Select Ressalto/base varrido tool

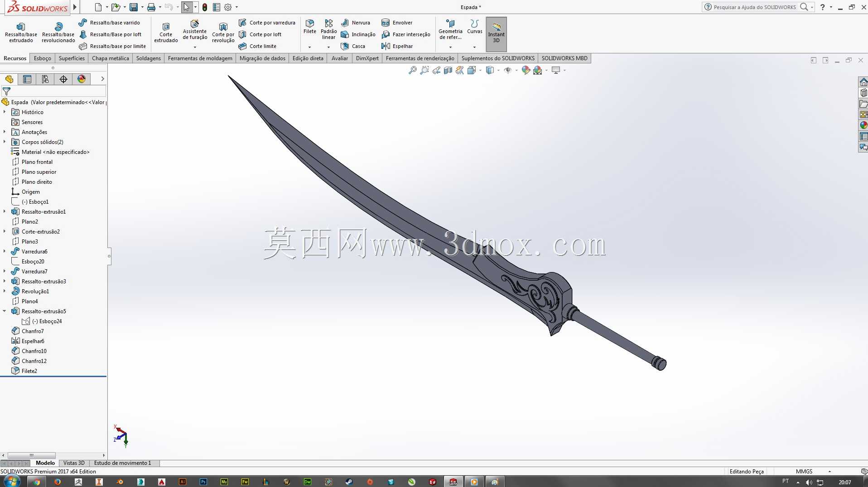(109, 23)
